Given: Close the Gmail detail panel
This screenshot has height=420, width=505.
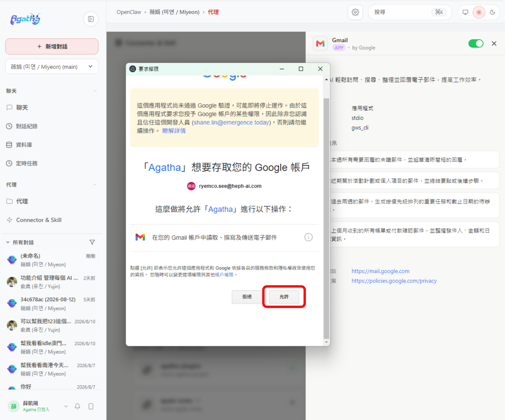Looking at the screenshot, I should click(x=494, y=43).
